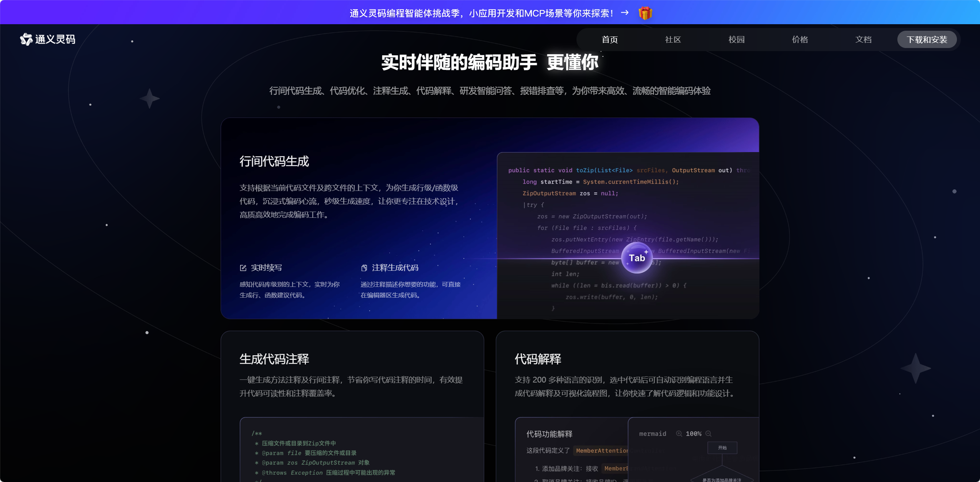This screenshot has height=482, width=980.
Task: Click the '| try {' code line
Action: tap(533, 205)
